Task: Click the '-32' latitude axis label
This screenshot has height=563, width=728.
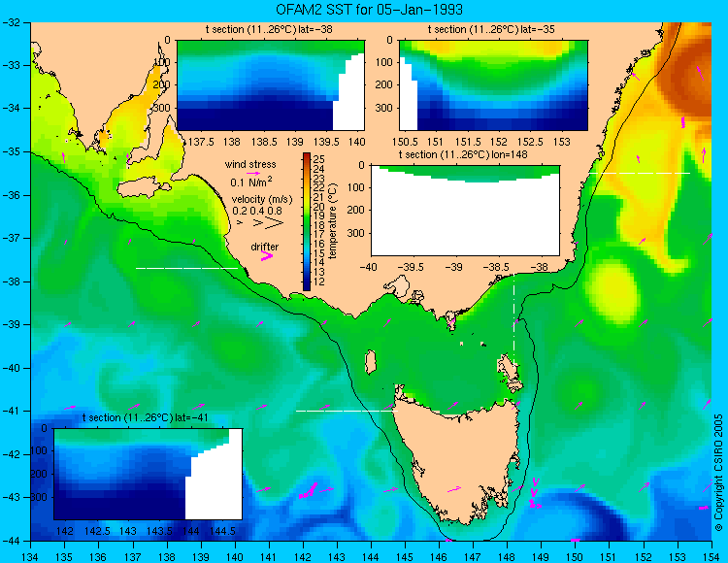Action: point(11,22)
